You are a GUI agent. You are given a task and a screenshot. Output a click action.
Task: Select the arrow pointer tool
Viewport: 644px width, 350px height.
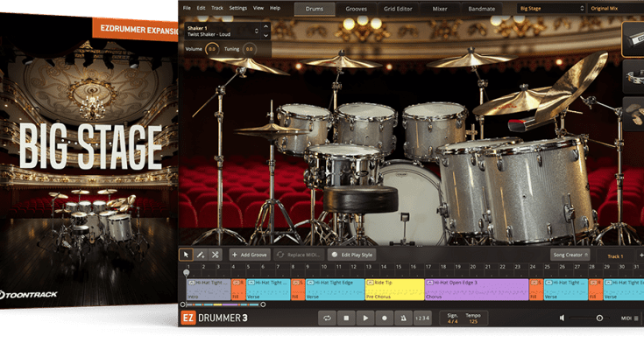tap(186, 255)
